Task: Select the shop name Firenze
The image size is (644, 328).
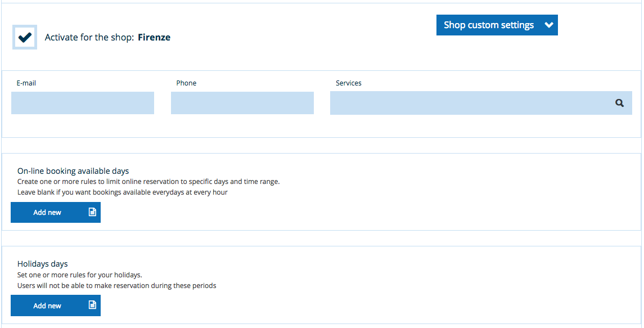Action: [x=154, y=37]
